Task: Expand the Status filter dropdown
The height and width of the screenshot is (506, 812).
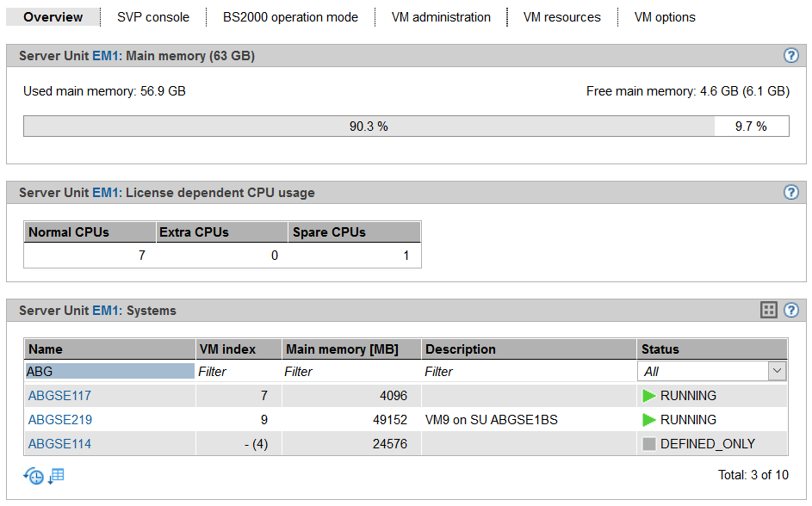Action: [x=777, y=371]
